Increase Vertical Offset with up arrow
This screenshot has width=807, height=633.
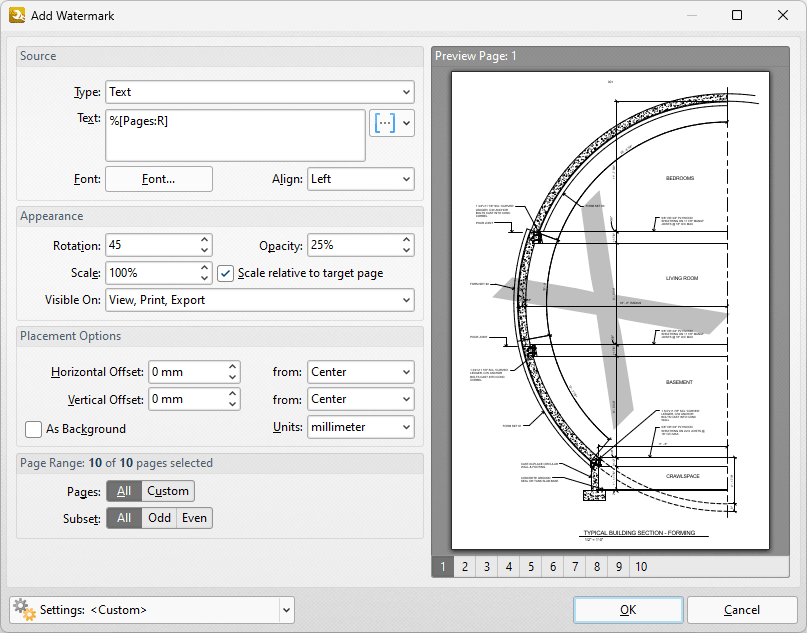coord(233,394)
